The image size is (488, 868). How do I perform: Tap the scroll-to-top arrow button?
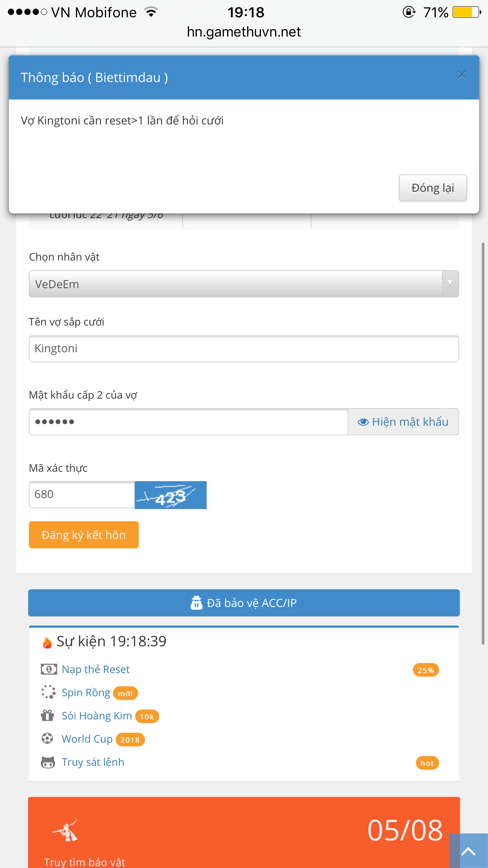coord(468,851)
